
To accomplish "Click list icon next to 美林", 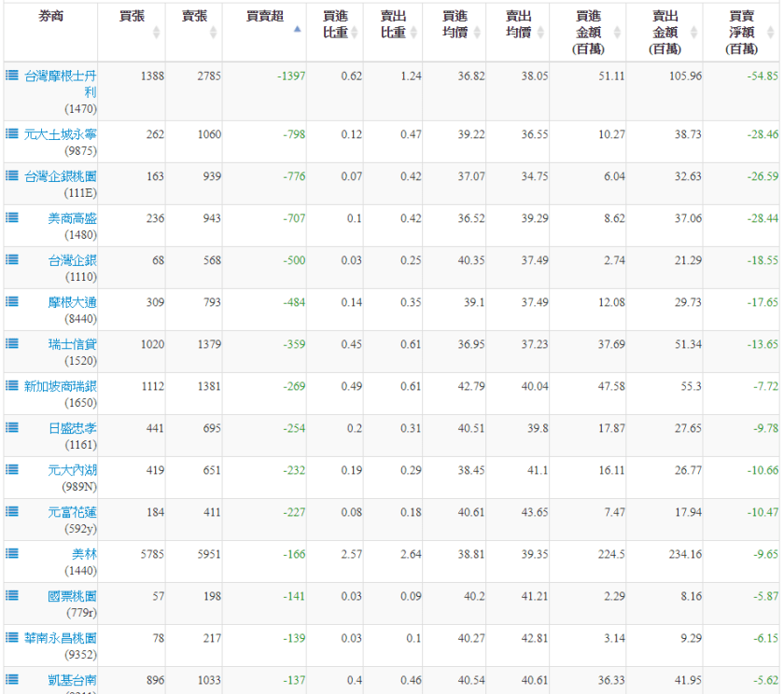I will [x=12, y=553].
